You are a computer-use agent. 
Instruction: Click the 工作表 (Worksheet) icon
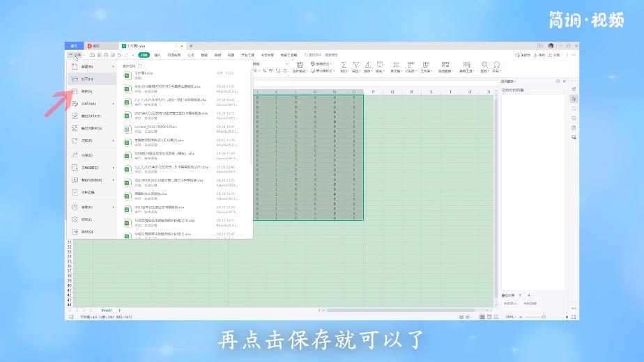point(425,64)
